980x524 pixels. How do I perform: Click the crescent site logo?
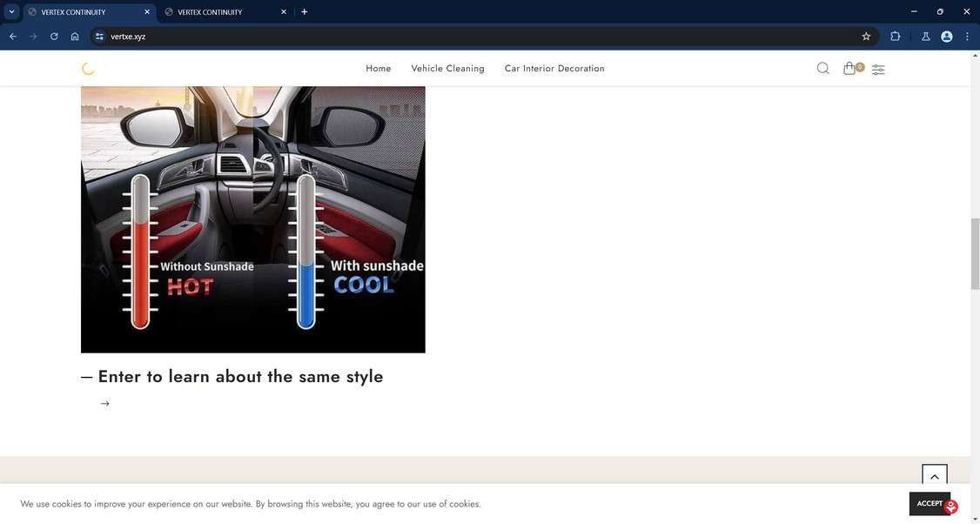(x=88, y=68)
